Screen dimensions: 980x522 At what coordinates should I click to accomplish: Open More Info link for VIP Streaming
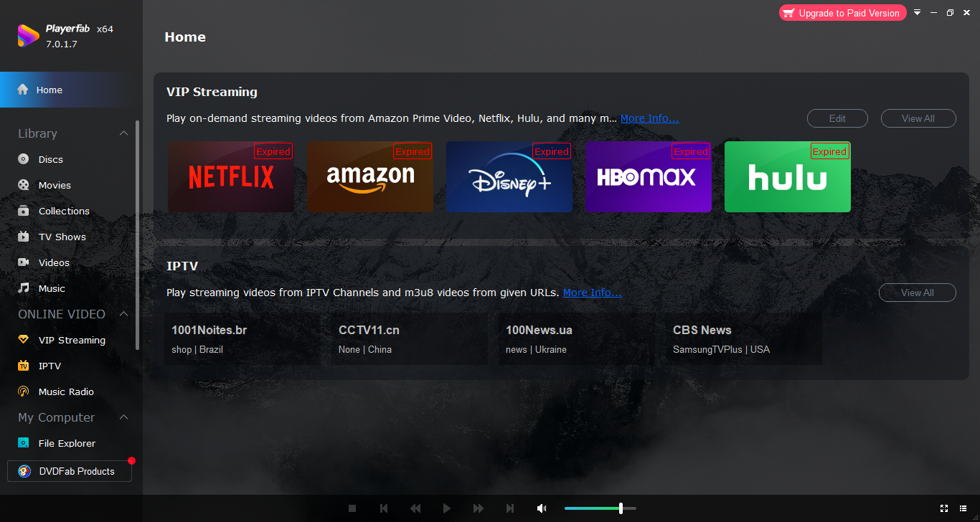click(x=649, y=118)
